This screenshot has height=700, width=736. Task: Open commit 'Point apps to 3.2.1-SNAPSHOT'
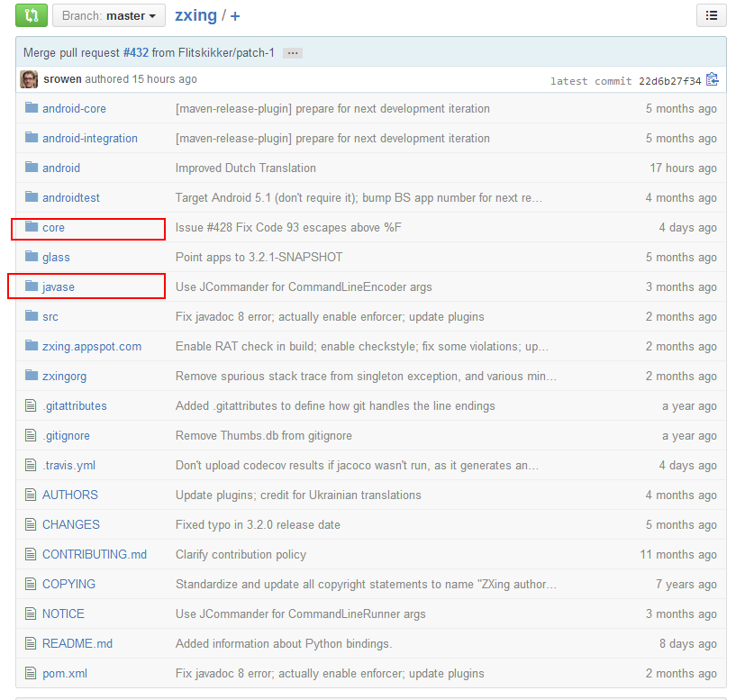tap(259, 257)
